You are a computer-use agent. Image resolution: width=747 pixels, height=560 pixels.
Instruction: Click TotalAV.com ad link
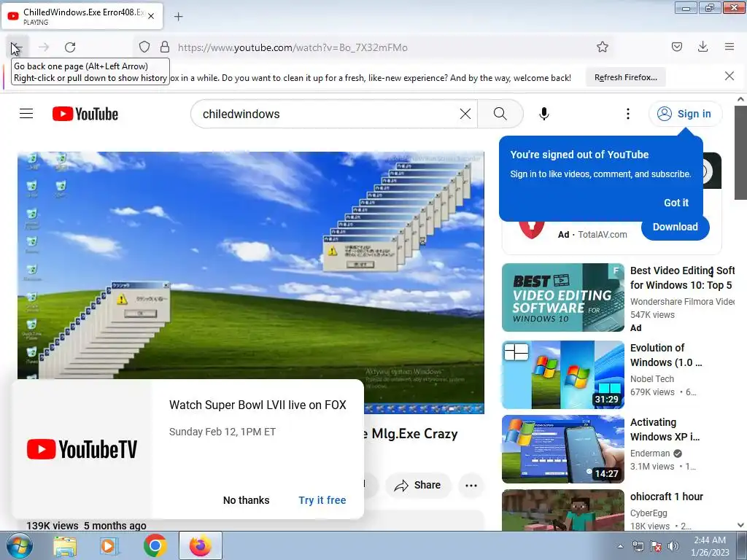(602, 234)
